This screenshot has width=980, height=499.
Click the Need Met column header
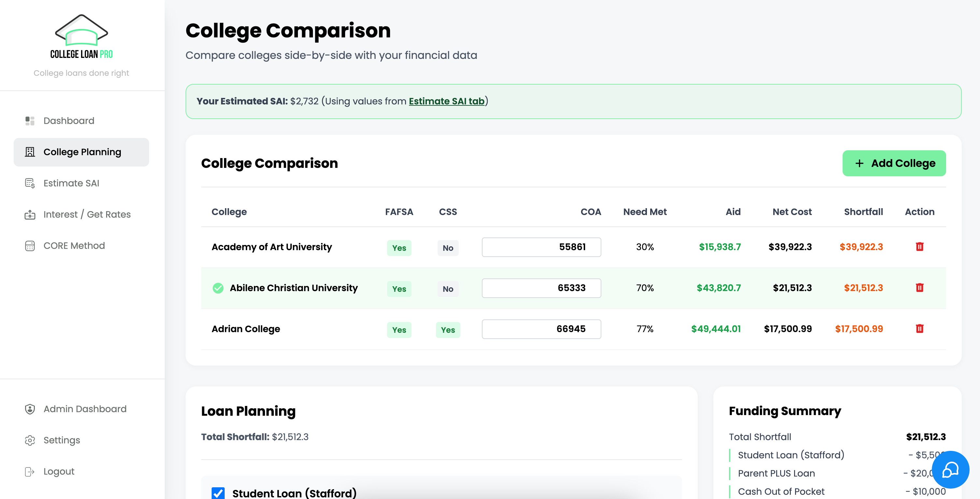point(645,212)
